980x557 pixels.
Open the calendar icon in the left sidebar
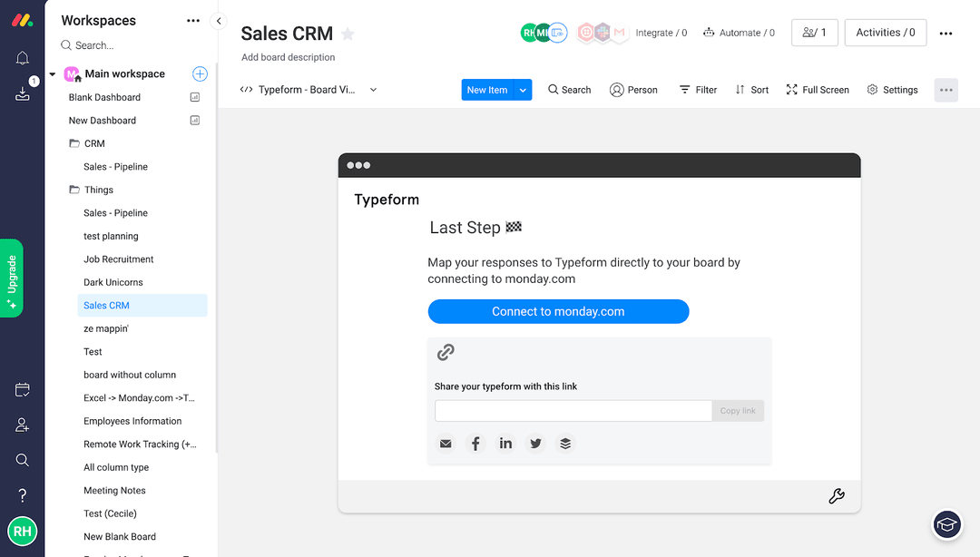(x=22, y=388)
